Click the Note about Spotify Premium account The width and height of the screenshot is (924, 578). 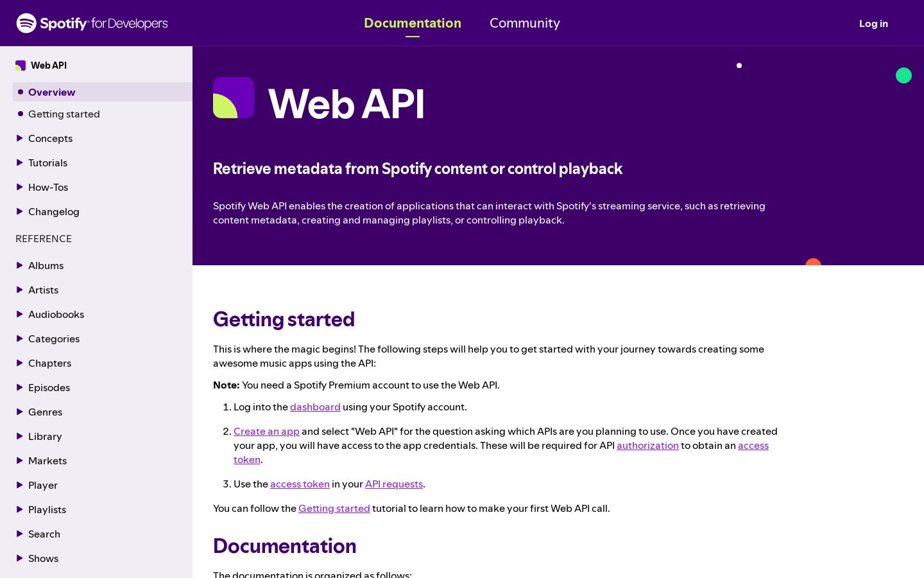click(356, 385)
